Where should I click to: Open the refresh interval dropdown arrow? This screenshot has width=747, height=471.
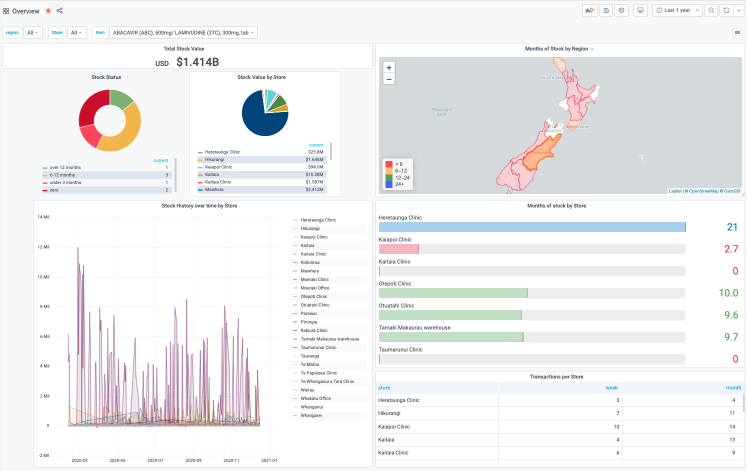coord(737,10)
